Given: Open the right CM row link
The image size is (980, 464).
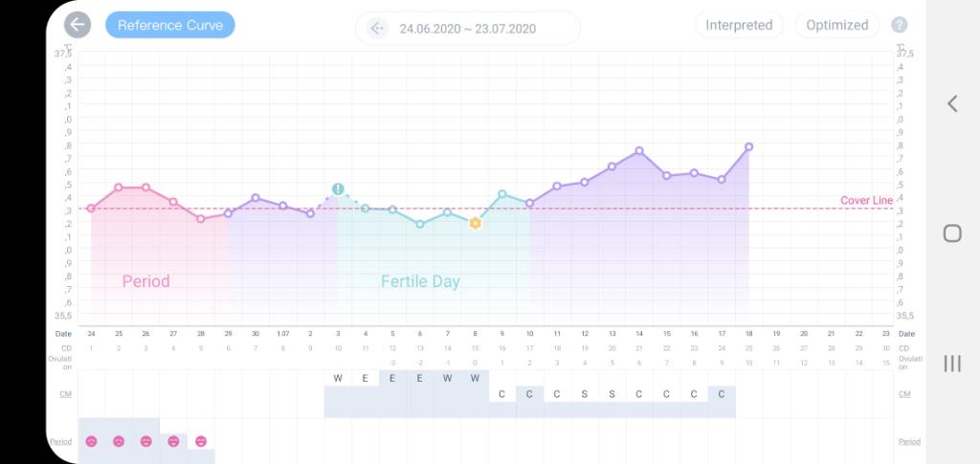Looking at the screenshot, I should [x=904, y=394].
